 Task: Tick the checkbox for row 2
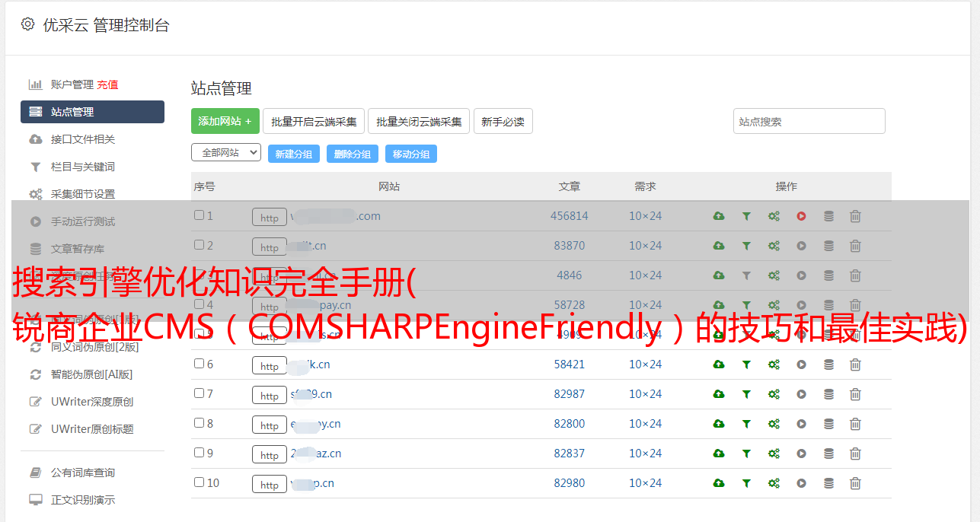click(x=199, y=245)
